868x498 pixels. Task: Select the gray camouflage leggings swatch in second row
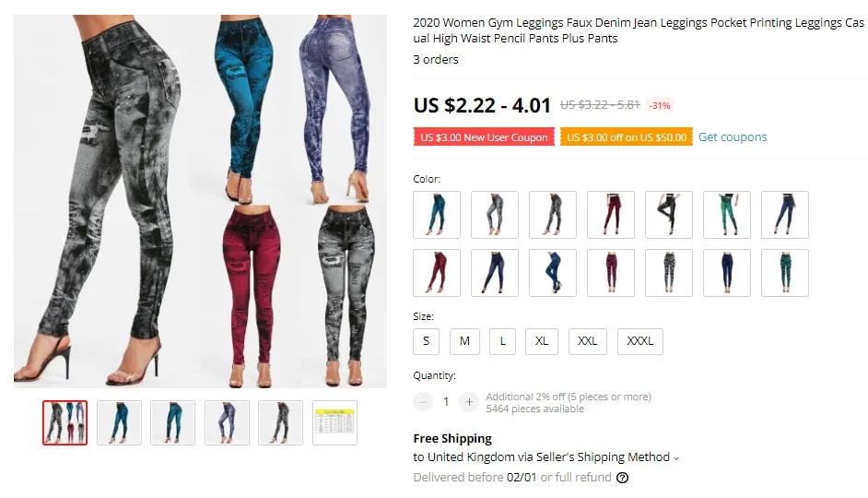[669, 273]
